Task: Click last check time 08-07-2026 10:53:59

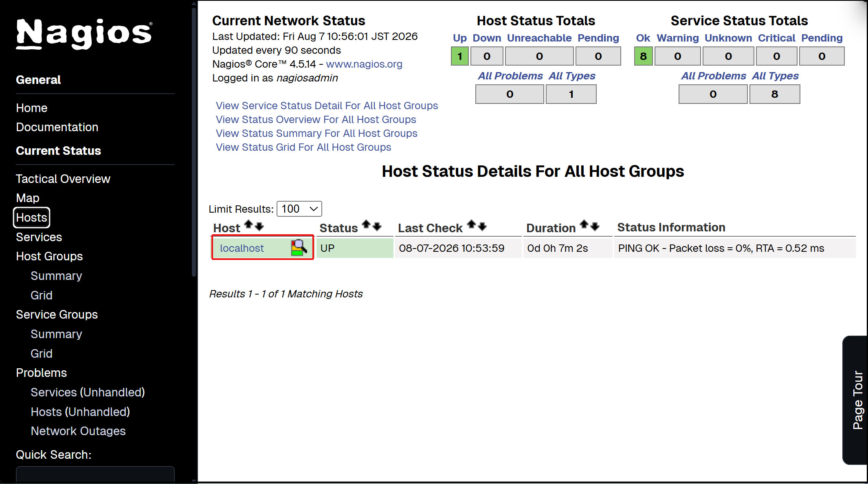Action: (452, 248)
